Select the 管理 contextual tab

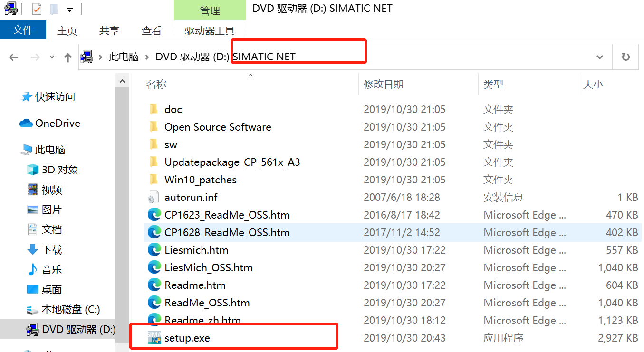point(210,10)
